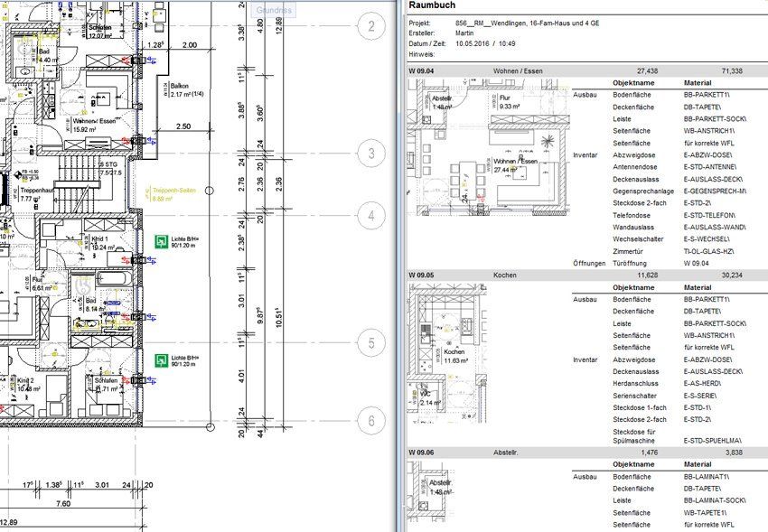Select grid axis bubble number 4
This screenshot has height=532, width=768.
(x=370, y=216)
